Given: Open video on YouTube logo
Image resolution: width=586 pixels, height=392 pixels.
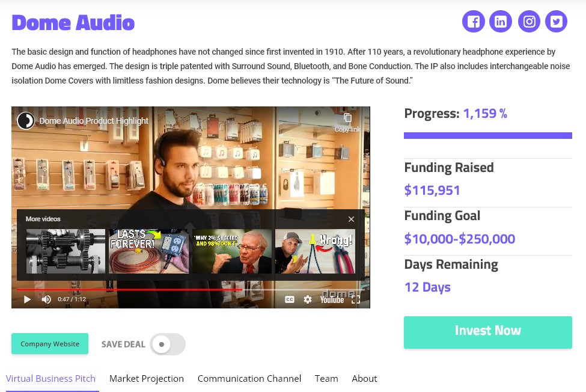Looking at the screenshot, I should (332, 299).
